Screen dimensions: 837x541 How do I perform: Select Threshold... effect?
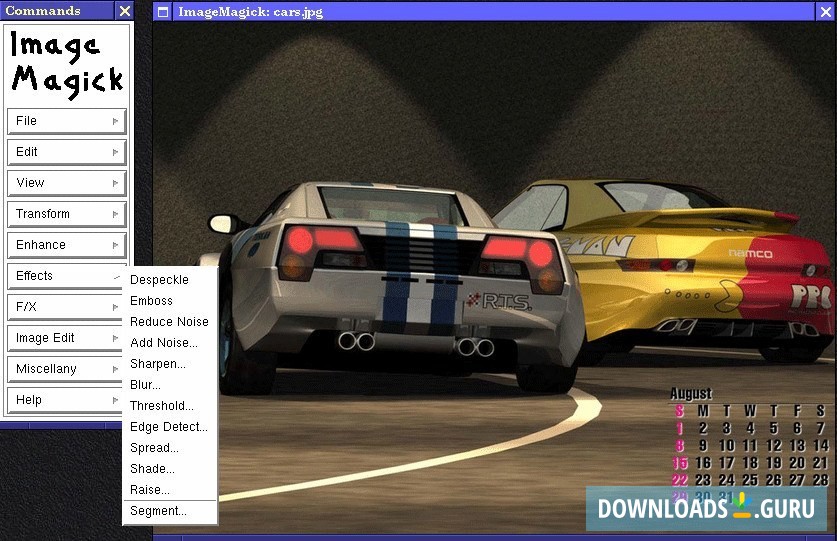click(x=162, y=406)
